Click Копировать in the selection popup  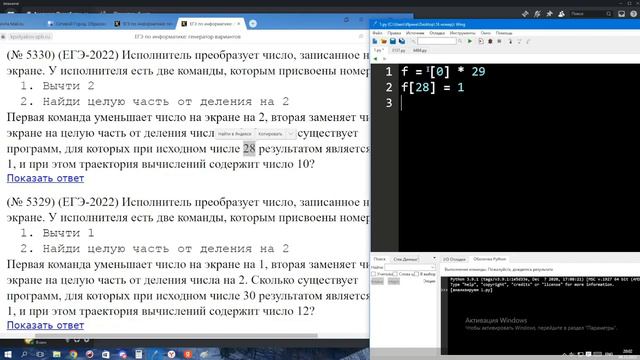(x=270, y=134)
